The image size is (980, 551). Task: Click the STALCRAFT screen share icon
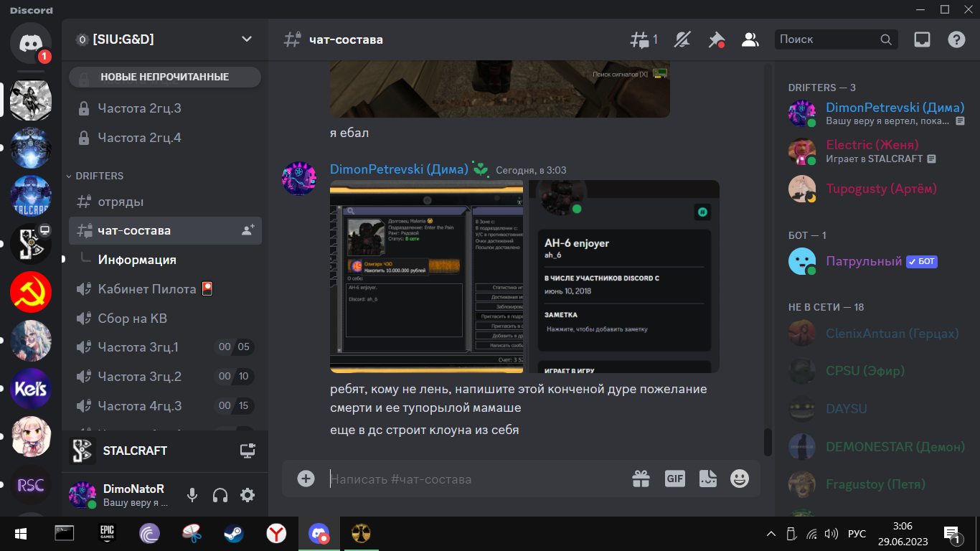tap(248, 451)
